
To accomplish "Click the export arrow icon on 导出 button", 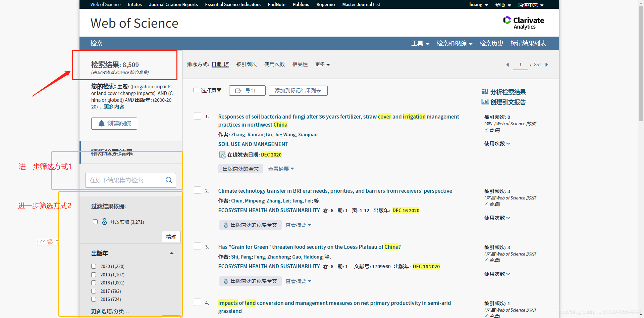I will click(x=238, y=91).
